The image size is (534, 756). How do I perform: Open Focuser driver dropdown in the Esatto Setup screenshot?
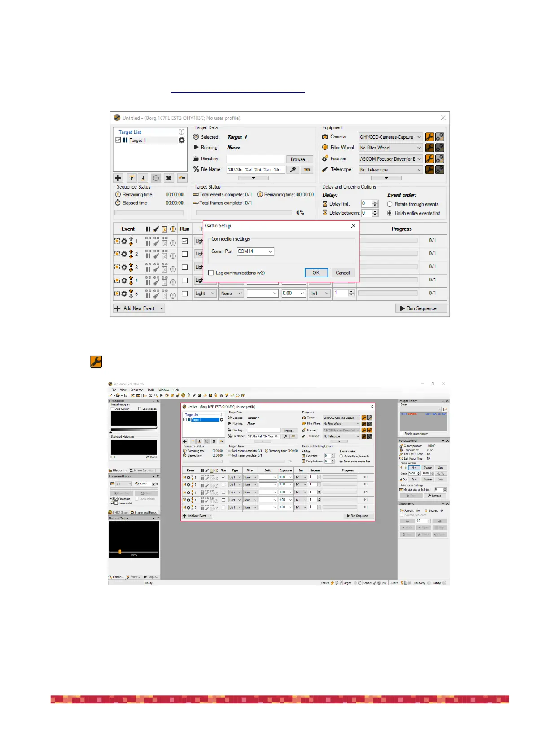coord(390,159)
